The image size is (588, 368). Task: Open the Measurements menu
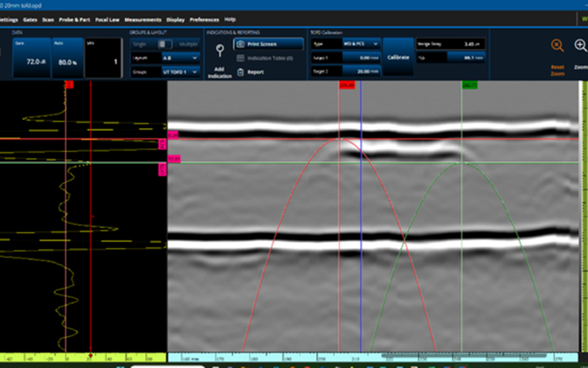tap(143, 19)
